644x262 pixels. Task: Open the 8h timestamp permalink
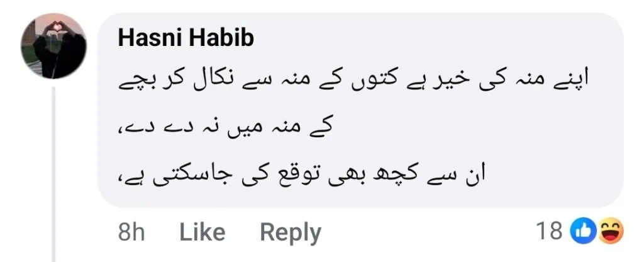click(131, 232)
